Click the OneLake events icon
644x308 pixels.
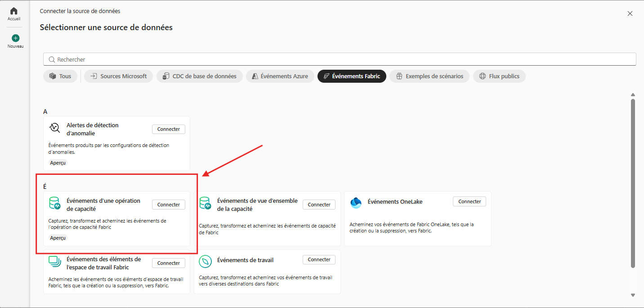pyautogui.click(x=356, y=203)
